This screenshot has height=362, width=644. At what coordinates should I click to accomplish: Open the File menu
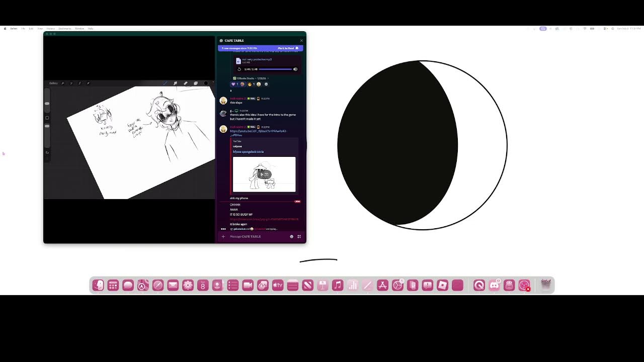pyautogui.click(x=23, y=29)
